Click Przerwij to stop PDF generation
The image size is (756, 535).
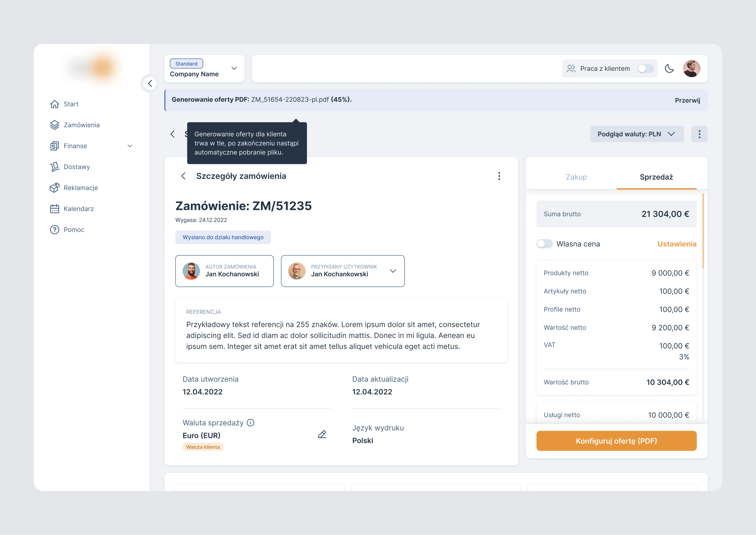click(687, 100)
